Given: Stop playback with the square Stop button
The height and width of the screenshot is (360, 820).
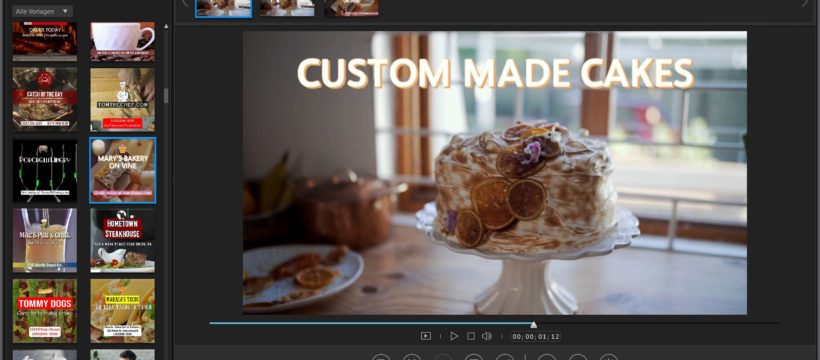Looking at the screenshot, I should [471, 336].
